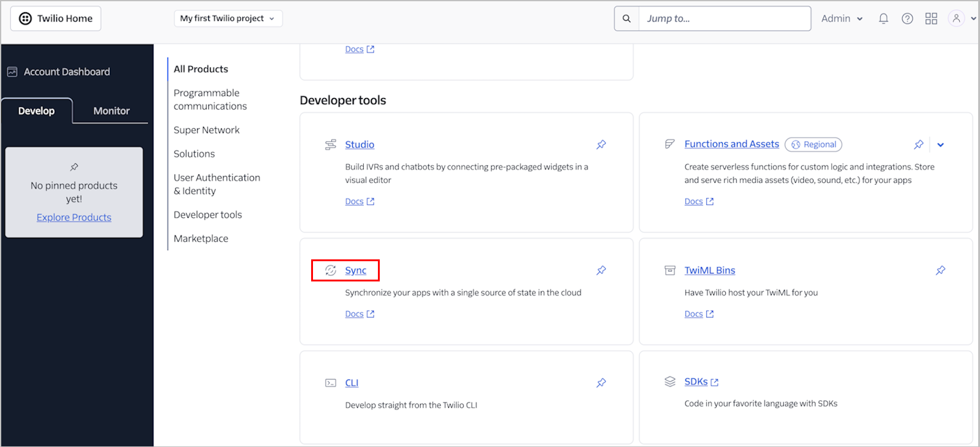Open the TwiML Bins link

tap(710, 270)
